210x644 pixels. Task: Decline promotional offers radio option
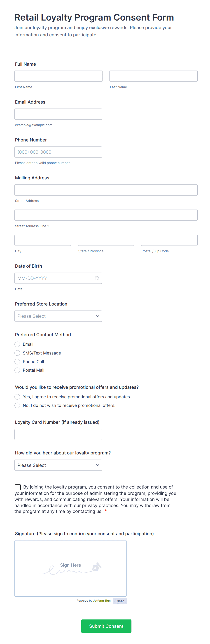click(17, 405)
